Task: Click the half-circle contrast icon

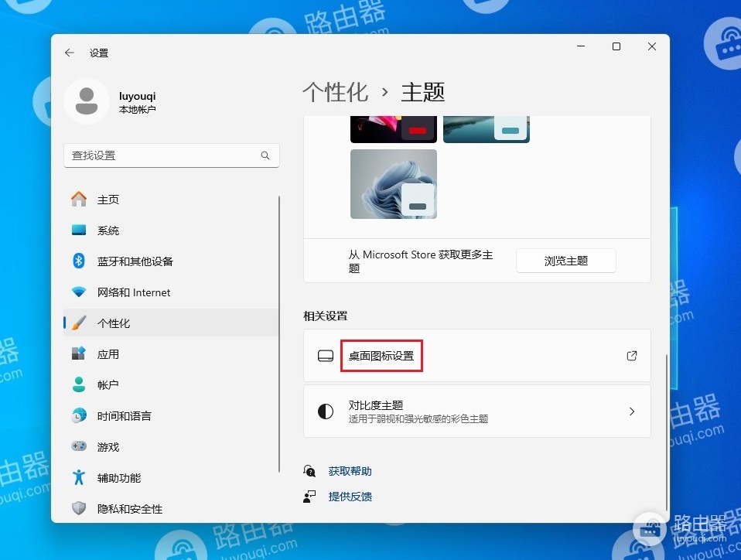Action: click(x=326, y=411)
